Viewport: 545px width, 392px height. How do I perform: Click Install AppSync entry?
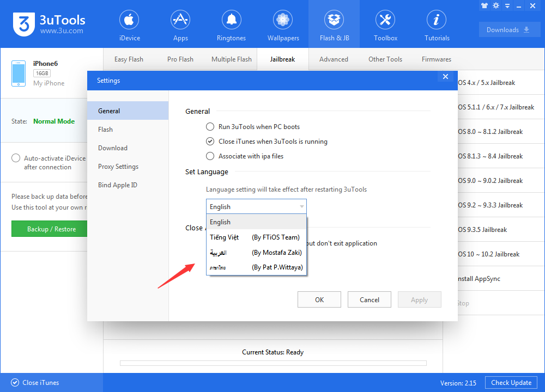(x=500, y=278)
